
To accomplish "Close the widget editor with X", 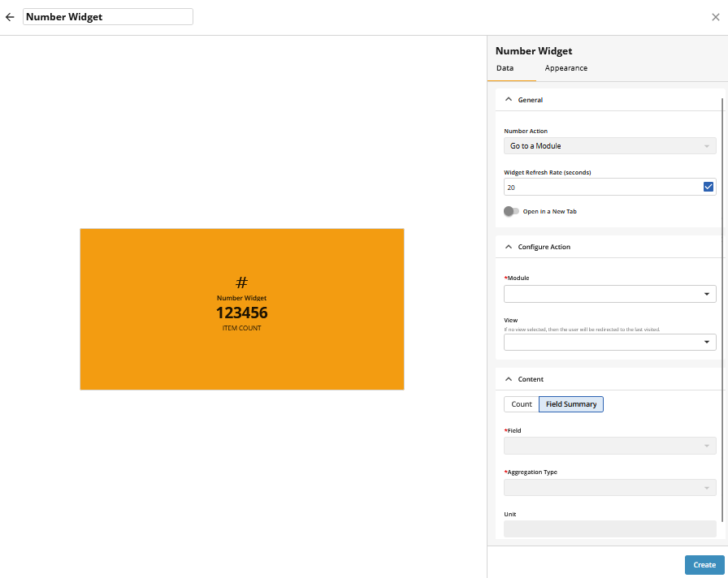I will pyautogui.click(x=716, y=17).
